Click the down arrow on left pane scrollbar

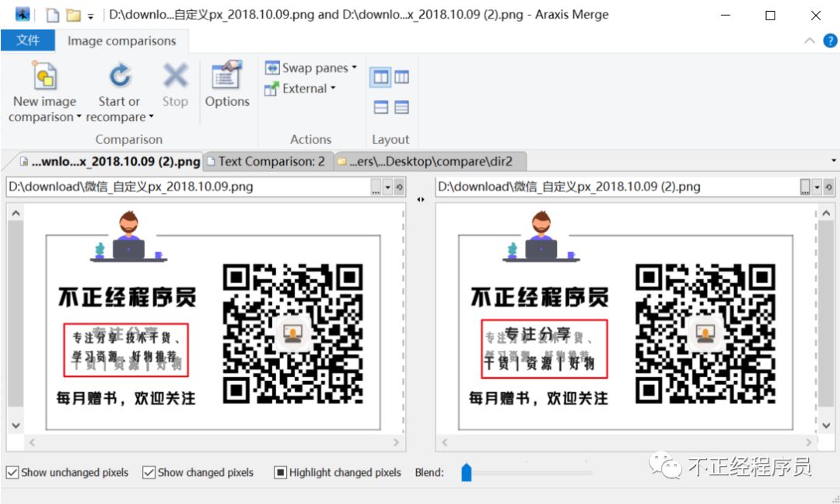tap(16, 425)
